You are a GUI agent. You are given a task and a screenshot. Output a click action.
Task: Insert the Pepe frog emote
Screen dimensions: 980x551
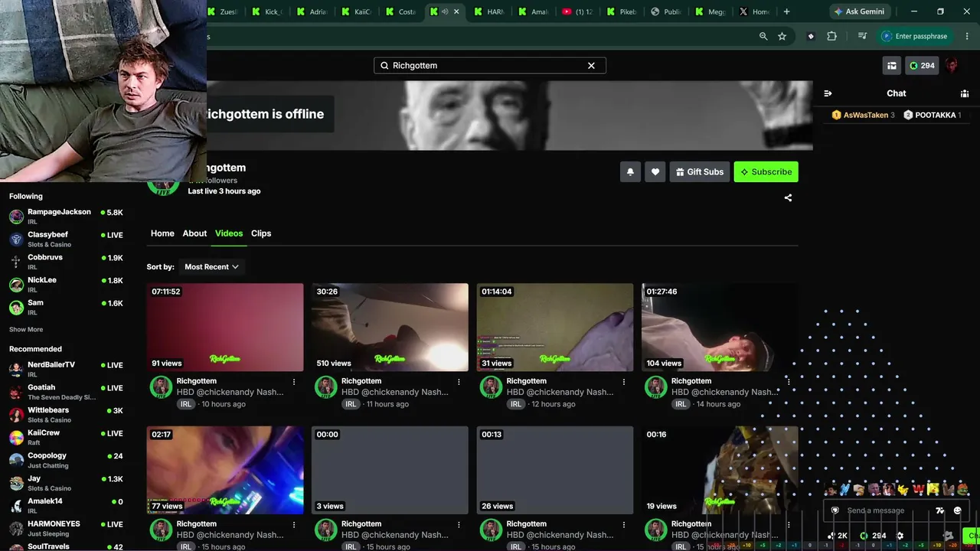[x=962, y=490]
